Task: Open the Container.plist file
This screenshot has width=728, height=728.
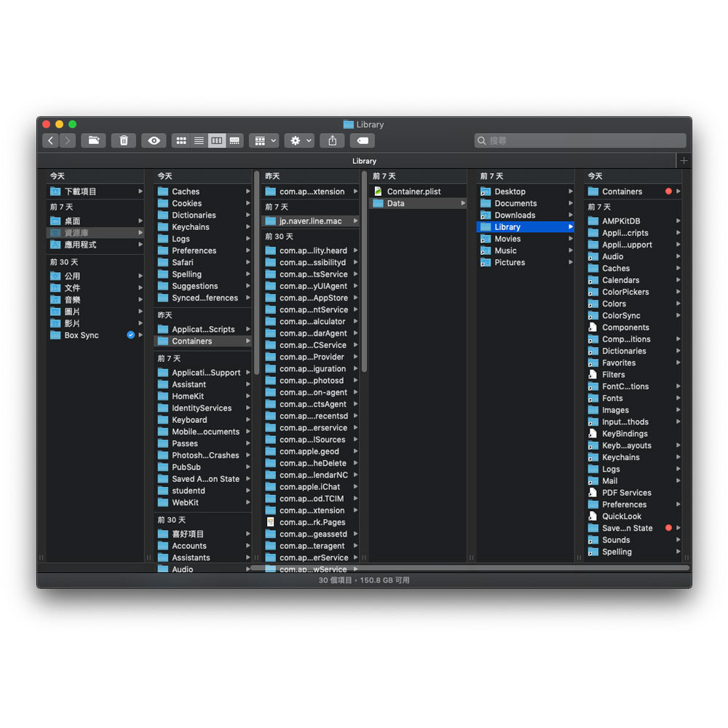Action: pyautogui.click(x=414, y=191)
